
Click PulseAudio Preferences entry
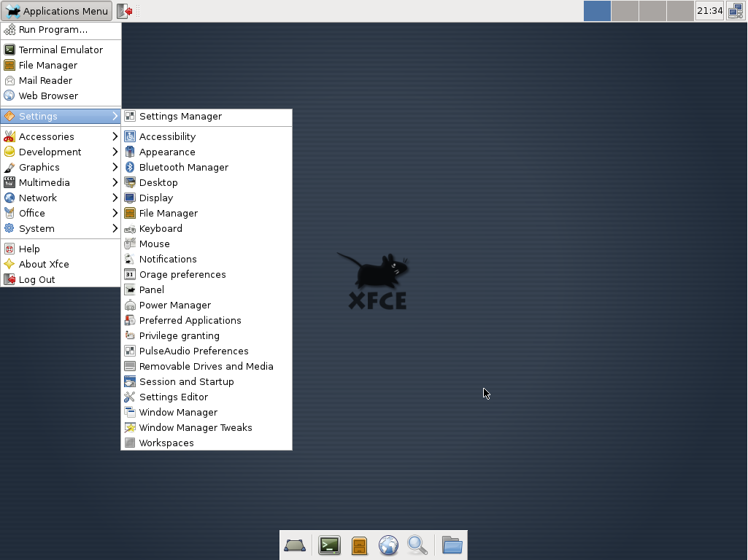tap(206, 351)
